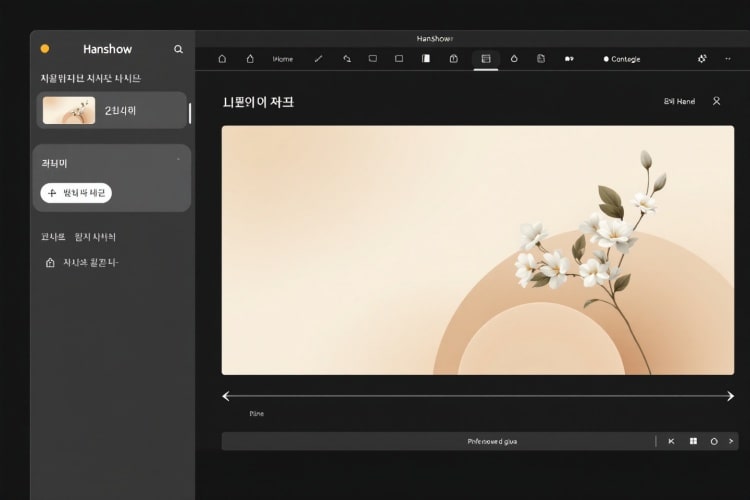Click the Pine label below the ruler
The width and height of the screenshot is (750, 500).
pos(256,414)
